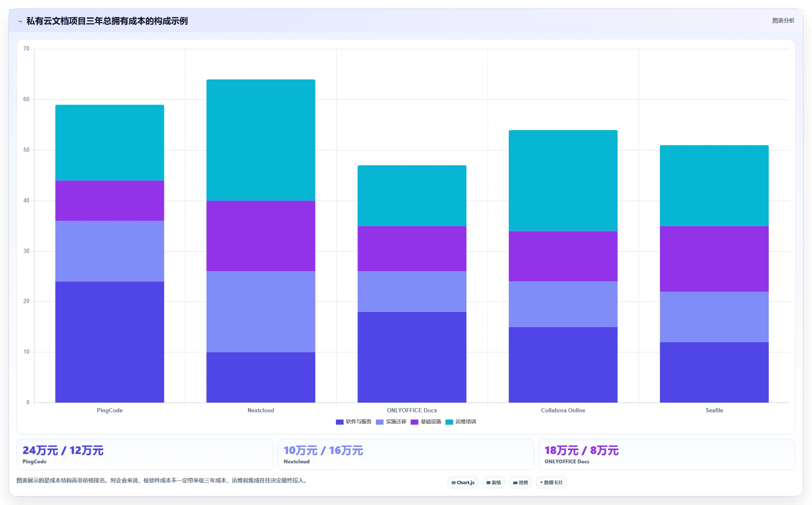Click the icon inside the Chart.js tag
Image resolution: width=812 pixels, height=505 pixels.
coord(454,483)
